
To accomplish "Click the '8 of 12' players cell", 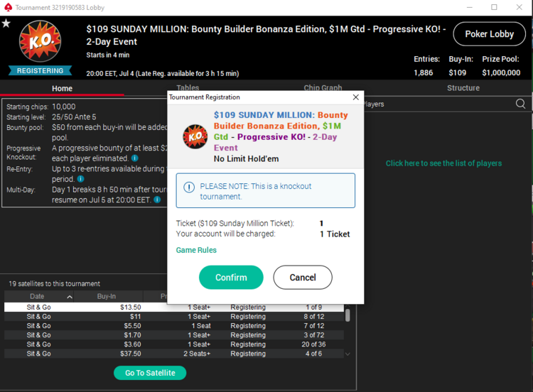I will tap(313, 316).
